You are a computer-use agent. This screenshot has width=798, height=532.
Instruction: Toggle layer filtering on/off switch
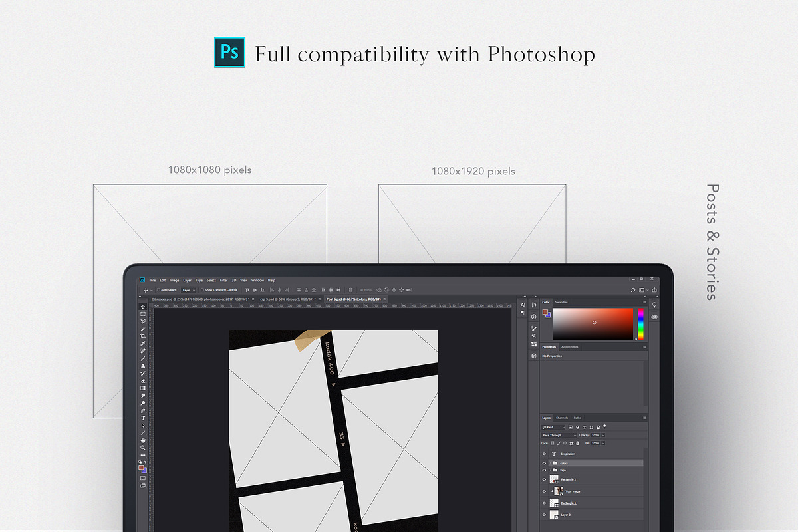click(604, 426)
